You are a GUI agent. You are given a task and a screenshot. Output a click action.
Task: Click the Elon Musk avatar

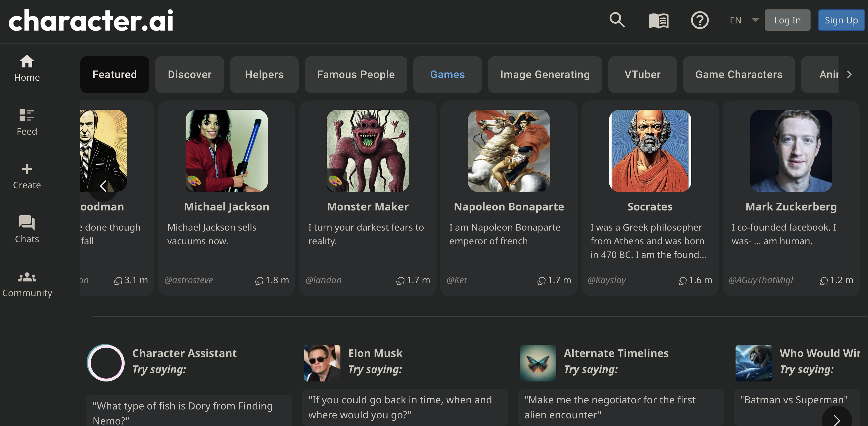click(x=322, y=363)
